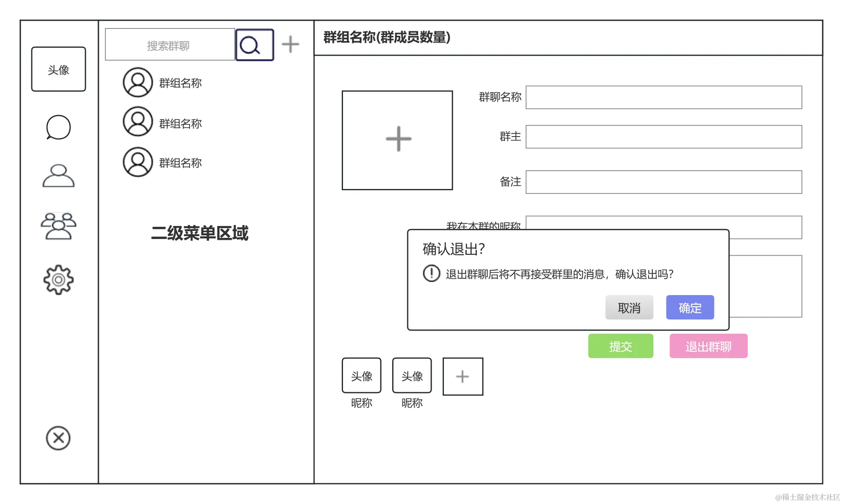This screenshot has height=504, width=843.
Task: Click the plus icon to add a member
Action: tap(462, 376)
